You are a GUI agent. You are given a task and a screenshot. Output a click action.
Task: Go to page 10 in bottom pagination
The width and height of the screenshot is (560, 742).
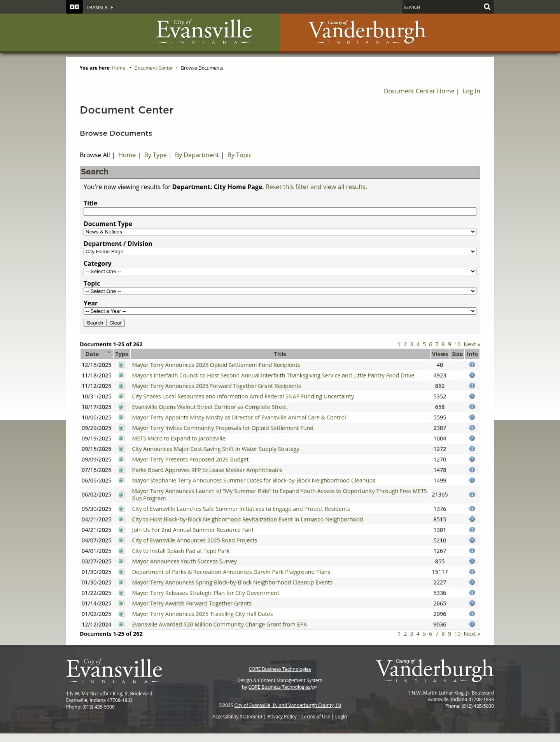[x=457, y=634]
